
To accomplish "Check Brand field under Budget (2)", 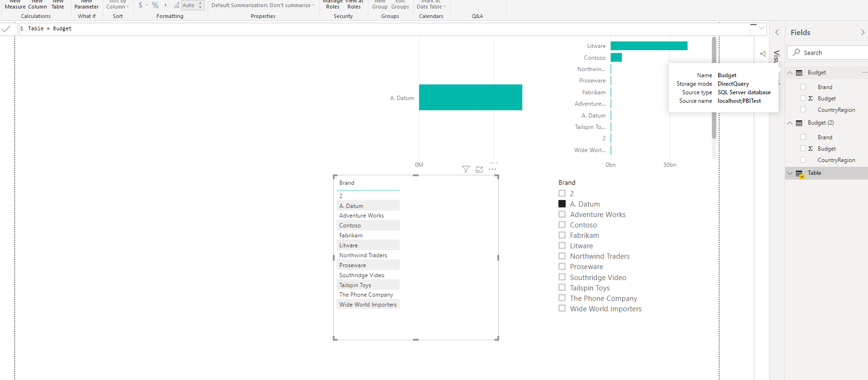I will click(x=803, y=137).
